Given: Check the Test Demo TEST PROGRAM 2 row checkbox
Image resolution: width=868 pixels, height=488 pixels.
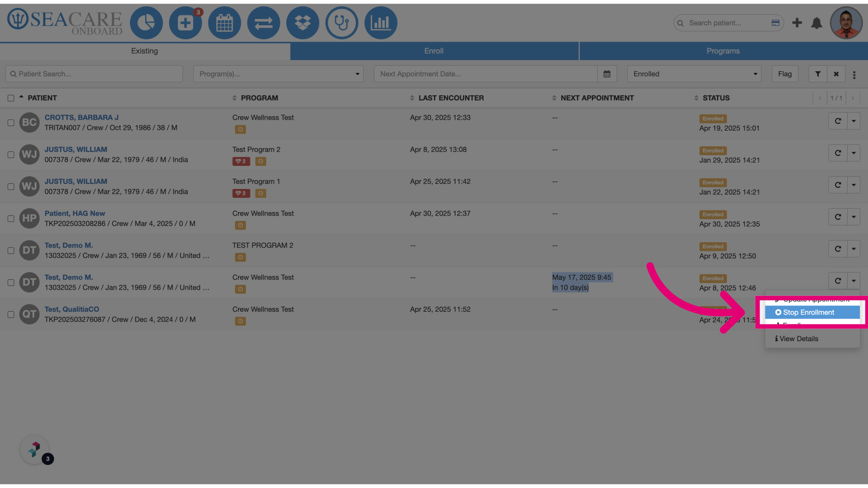Looking at the screenshot, I should [x=11, y=250].
